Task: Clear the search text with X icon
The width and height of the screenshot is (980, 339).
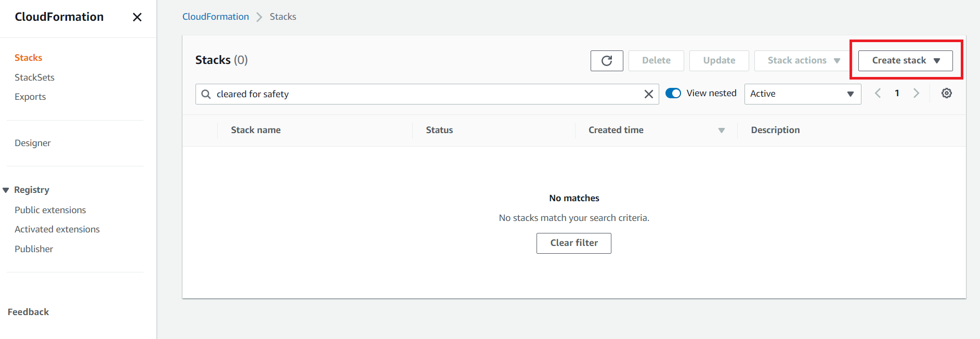Action: pos(648,94)
